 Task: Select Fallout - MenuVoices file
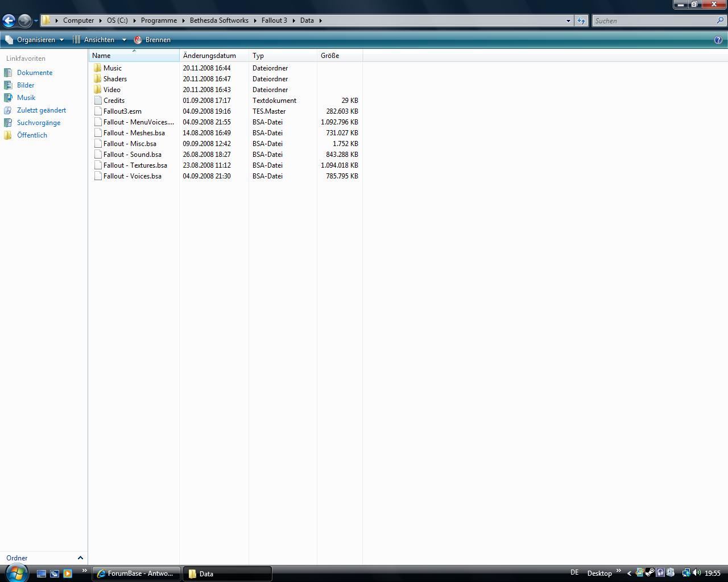click(139, 122)
